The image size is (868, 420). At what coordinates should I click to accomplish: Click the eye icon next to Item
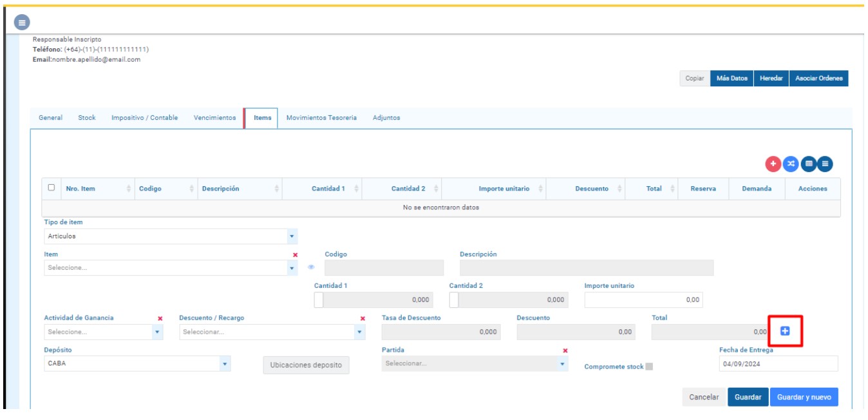coord(311,268)
